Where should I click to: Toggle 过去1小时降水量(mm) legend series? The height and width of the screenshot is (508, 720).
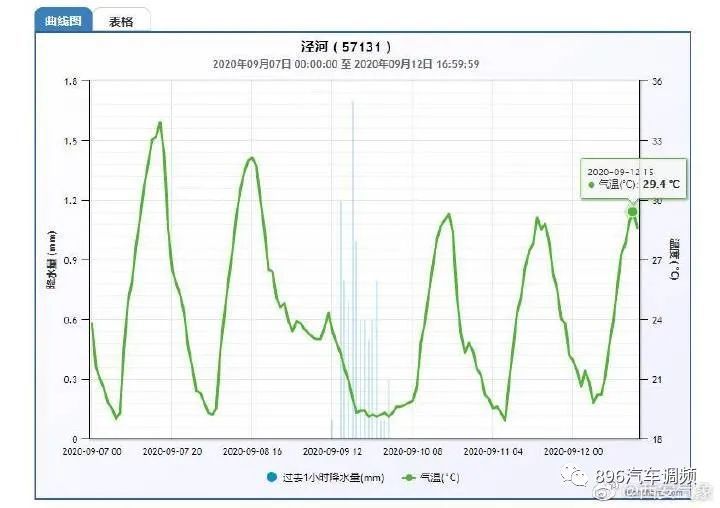325,478
